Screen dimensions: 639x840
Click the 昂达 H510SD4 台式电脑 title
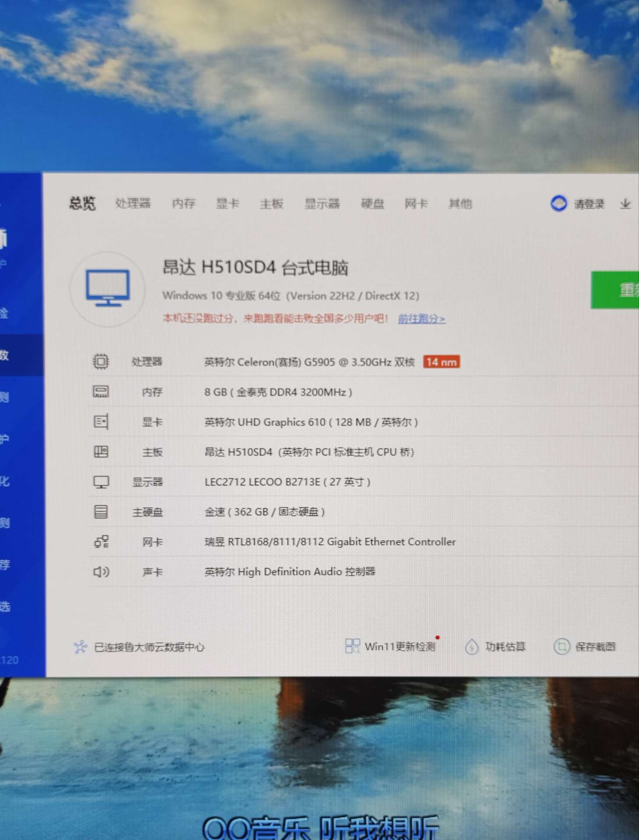[255, 267]
